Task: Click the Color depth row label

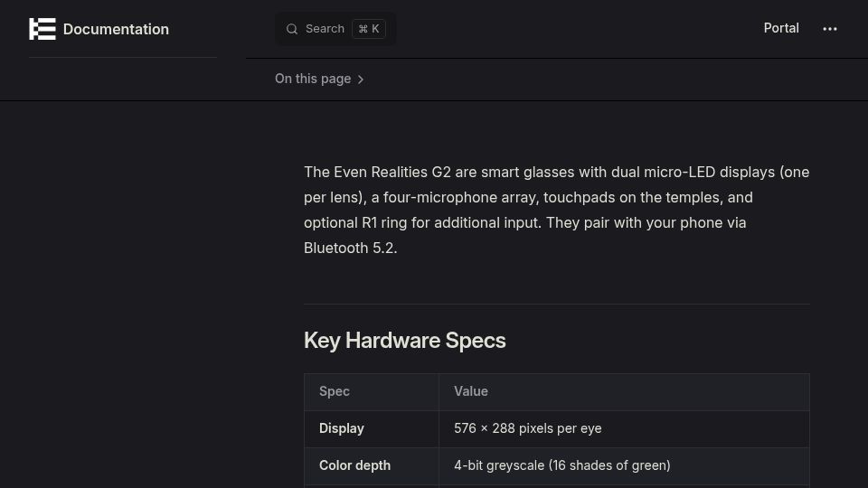Action: (x=354, y=465)
